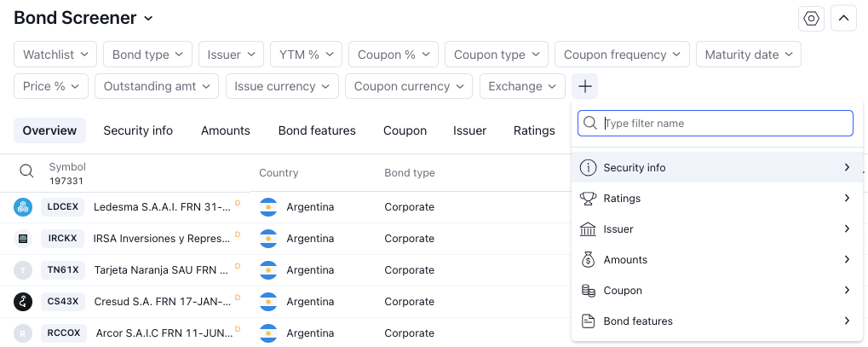Click the magnifier icon beside Symbol column
The height and width of the screenshot is (347, 868).
pos(26,171)
